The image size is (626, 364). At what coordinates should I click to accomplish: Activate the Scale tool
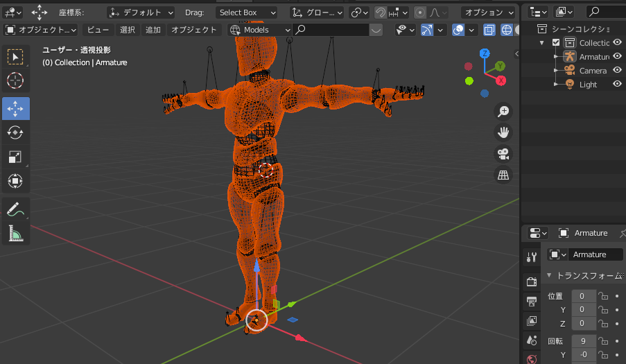click(x=15, y=157)
